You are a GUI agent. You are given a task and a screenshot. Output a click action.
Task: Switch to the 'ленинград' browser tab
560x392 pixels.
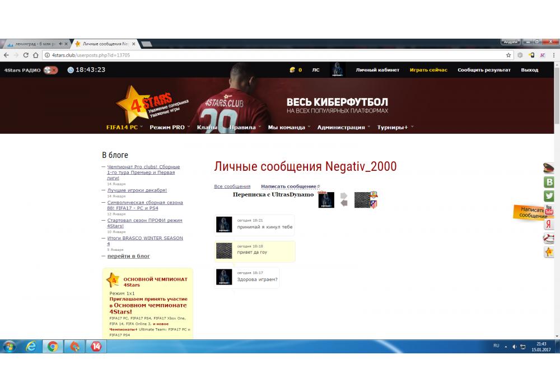(36, 44)
